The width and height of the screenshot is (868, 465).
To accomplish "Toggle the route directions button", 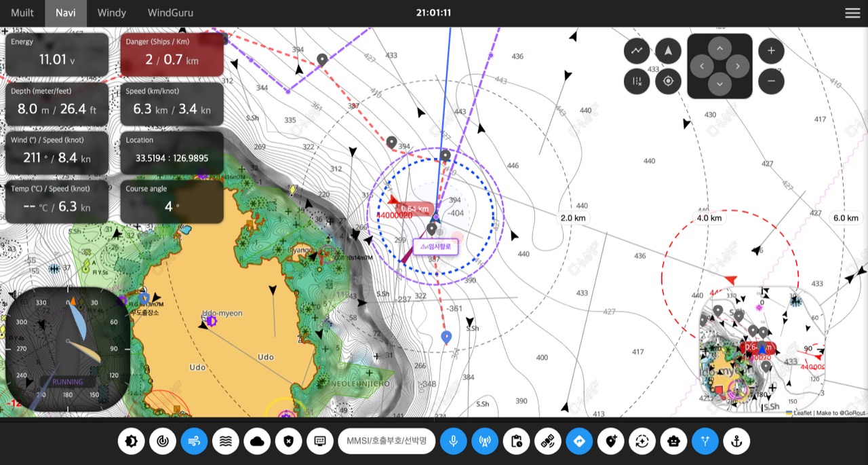I will point(579,441).
